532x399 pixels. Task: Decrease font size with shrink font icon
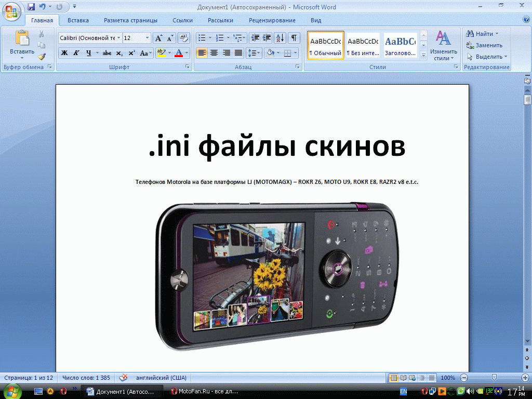coord(170,38)
